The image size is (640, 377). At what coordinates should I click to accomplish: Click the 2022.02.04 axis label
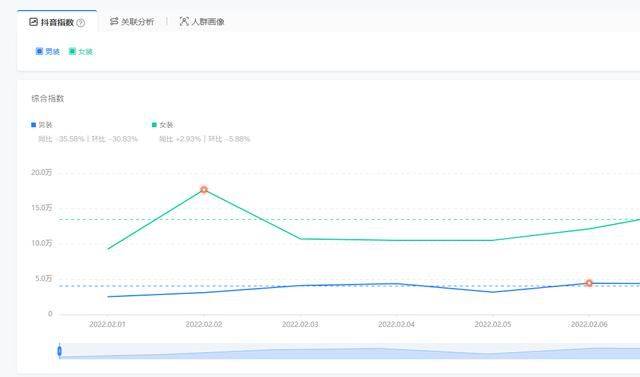tap(396, 324)
